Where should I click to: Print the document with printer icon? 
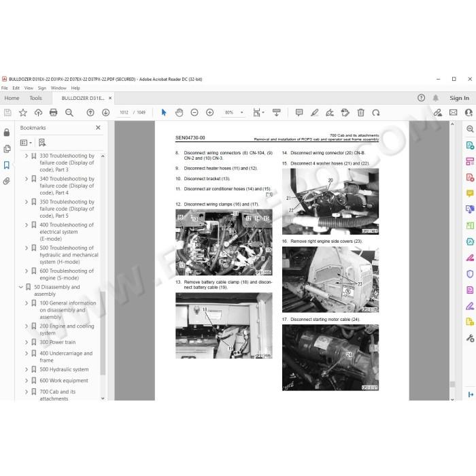[x=54, y=113]
